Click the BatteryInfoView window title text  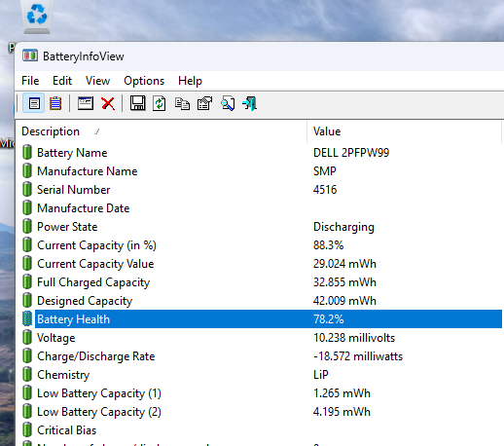tap(84, 56)
